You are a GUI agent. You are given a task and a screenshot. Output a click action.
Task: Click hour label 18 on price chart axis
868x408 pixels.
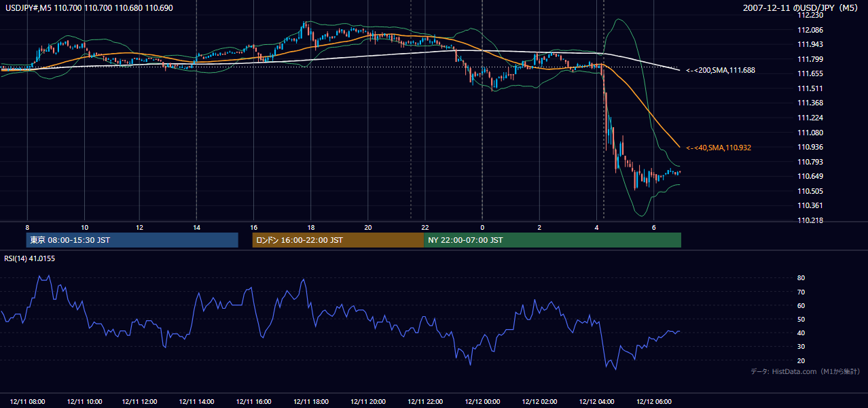(x=310, y=227)
